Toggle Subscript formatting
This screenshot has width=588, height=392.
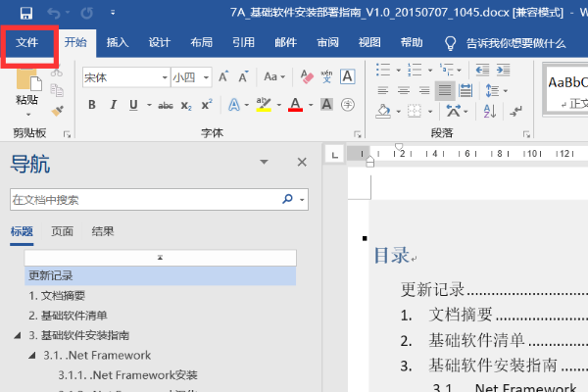coord(186,106)
